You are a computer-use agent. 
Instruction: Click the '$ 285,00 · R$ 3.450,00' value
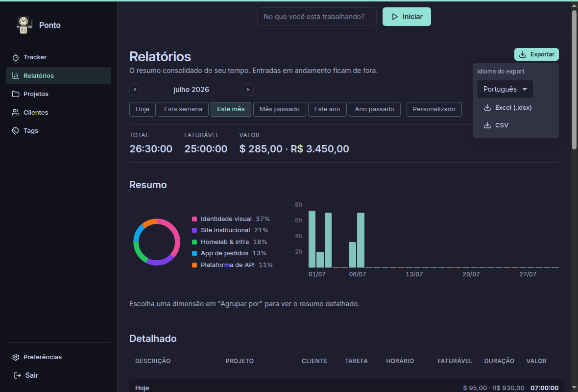[x=294, y=149]
